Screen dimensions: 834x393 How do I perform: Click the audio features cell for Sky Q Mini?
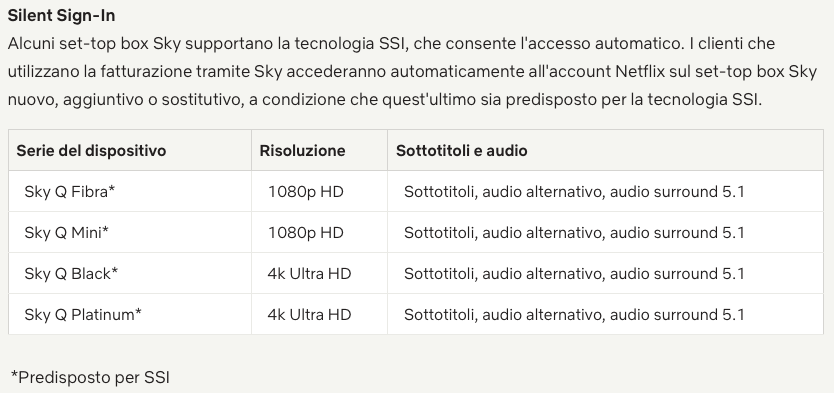click(605, 232)
